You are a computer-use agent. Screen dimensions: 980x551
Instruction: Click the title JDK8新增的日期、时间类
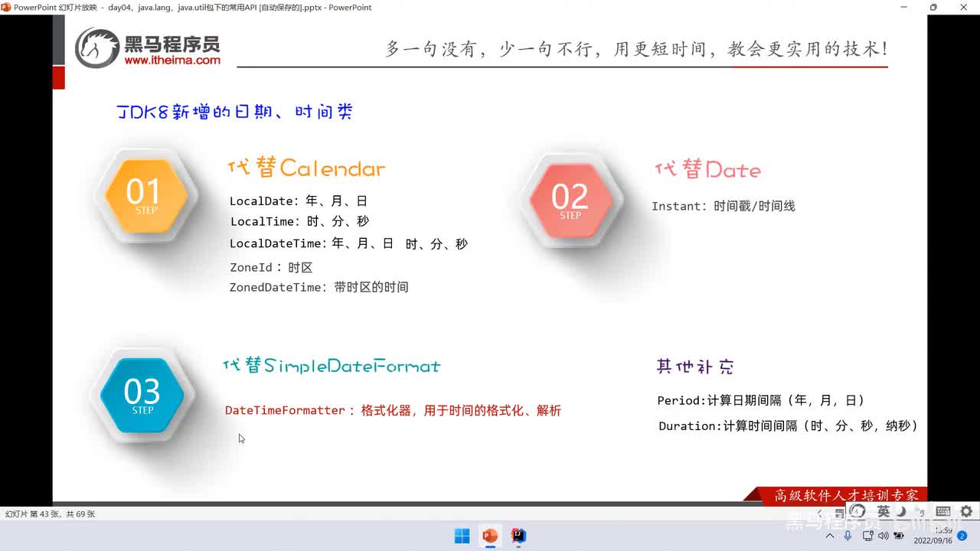[x=234, y=112]
